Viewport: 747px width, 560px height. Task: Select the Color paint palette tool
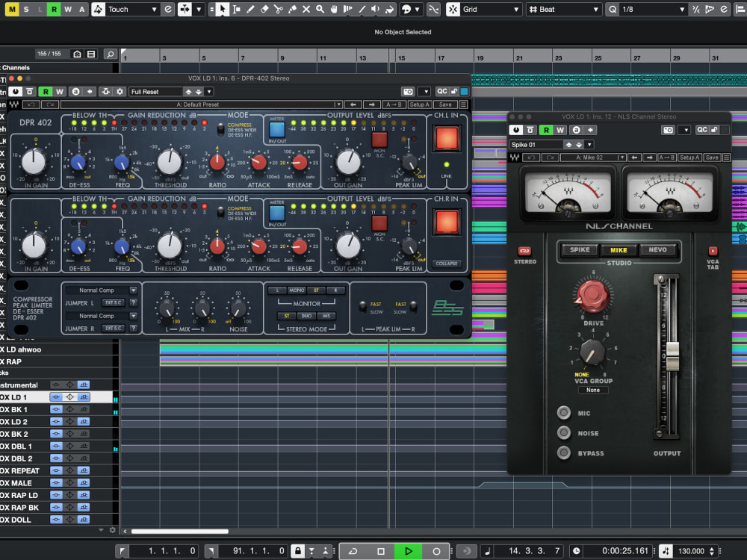click(x=406, y=9)
